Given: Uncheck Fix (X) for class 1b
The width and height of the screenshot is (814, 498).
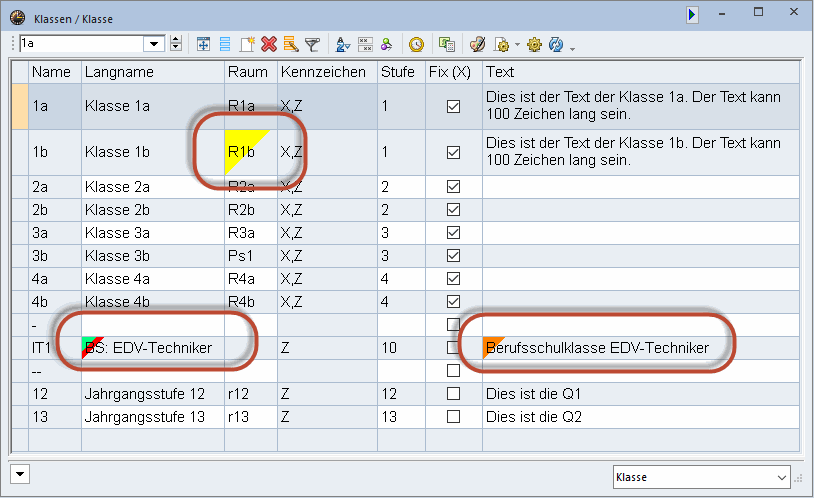Looking at the screenshot, I should pos(453,152).
